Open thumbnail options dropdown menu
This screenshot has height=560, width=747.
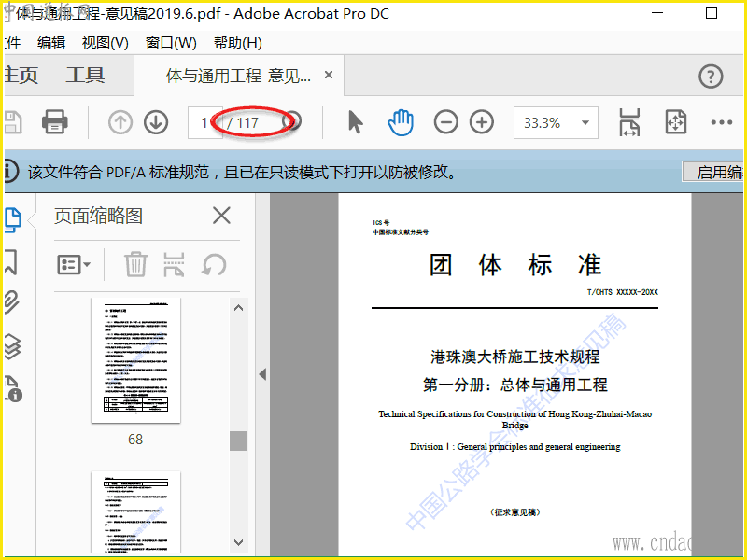tap(74, 264)
